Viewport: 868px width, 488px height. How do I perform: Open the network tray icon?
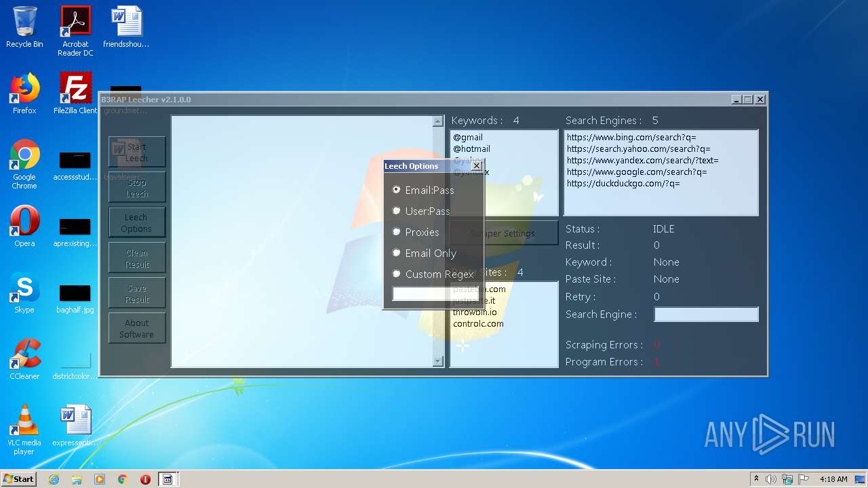tap(787, 479)
